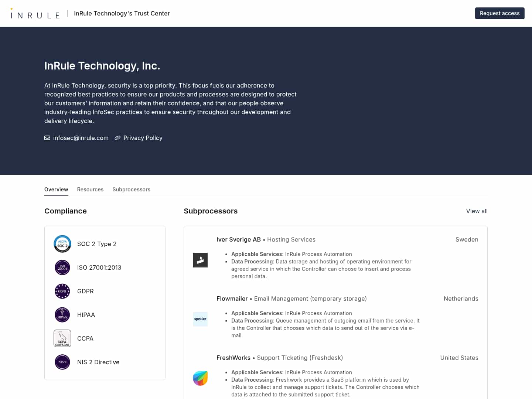Click the CCPA Compliant badge icon
This screenshot has width=532, height=399.
coord(62,338)
